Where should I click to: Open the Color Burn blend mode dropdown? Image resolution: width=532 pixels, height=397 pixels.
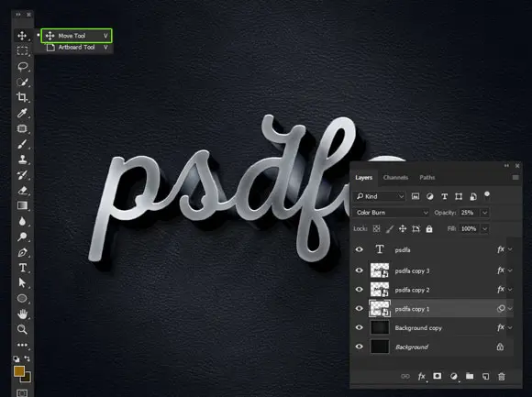(x=392, y=213)
